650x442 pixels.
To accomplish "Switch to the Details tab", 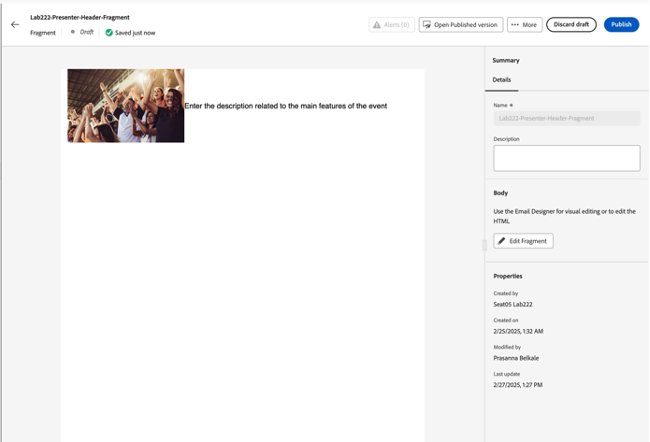I will coord(502,79).
